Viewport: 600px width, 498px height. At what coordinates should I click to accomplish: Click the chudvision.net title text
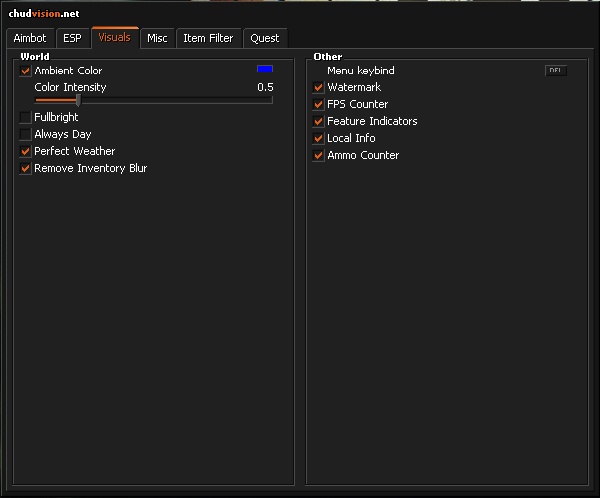[x=44, y=14]
